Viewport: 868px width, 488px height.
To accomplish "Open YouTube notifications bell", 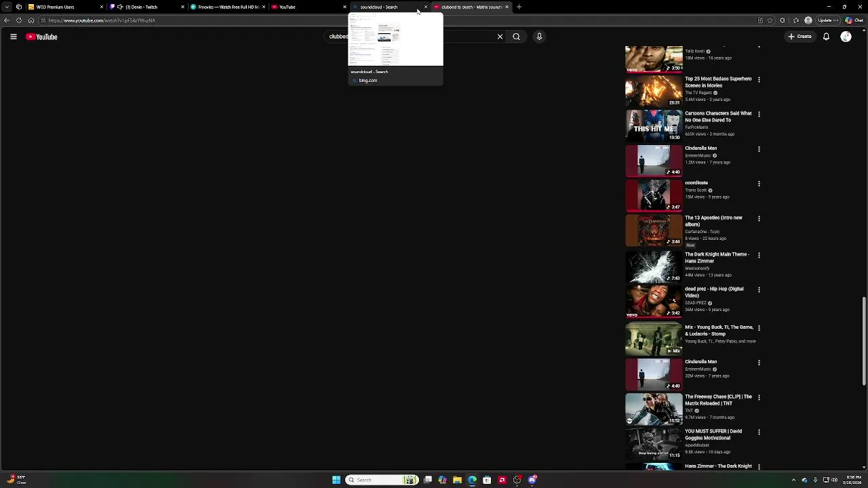I will click(826, 37).
